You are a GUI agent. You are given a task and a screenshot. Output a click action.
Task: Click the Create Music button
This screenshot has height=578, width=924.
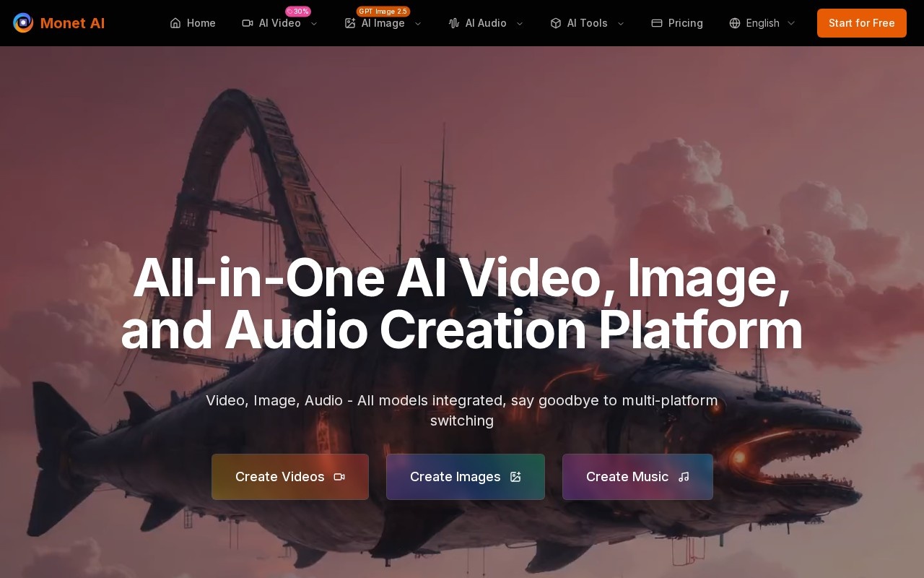click(637, 477)
